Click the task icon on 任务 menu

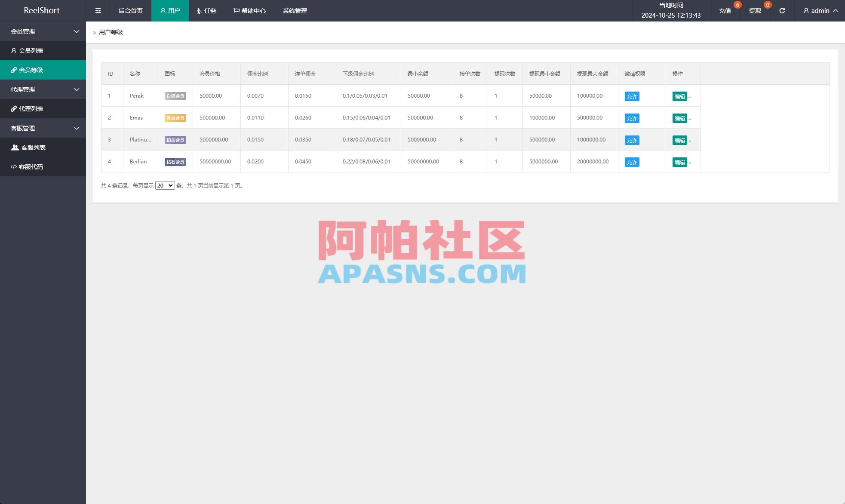pos(199,11)
